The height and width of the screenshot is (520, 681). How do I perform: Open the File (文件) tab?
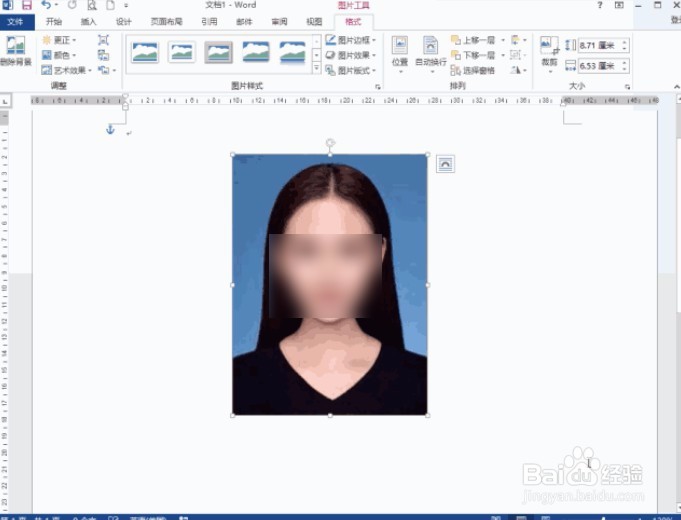(17, 22)
